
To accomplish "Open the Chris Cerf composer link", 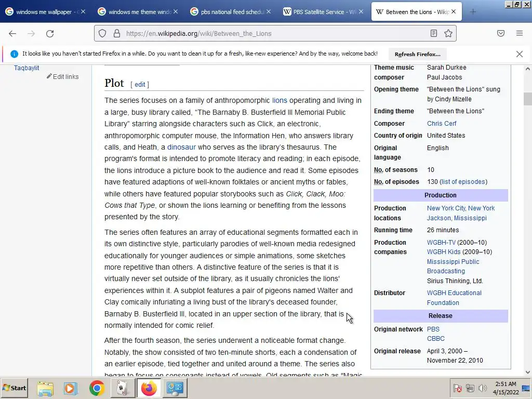I will (442, 124).
